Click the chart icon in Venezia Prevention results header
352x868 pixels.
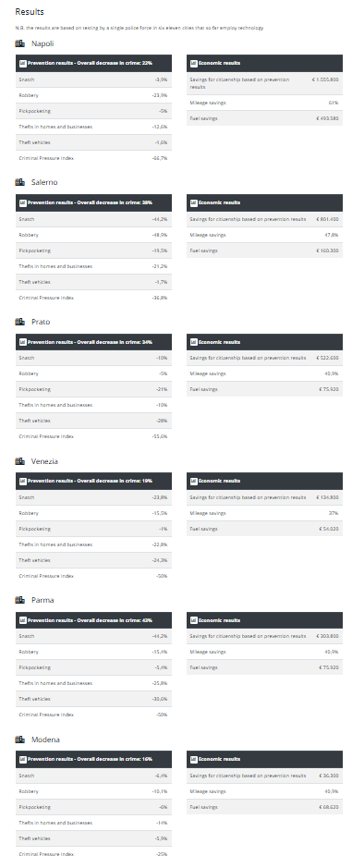pos(23,481)
